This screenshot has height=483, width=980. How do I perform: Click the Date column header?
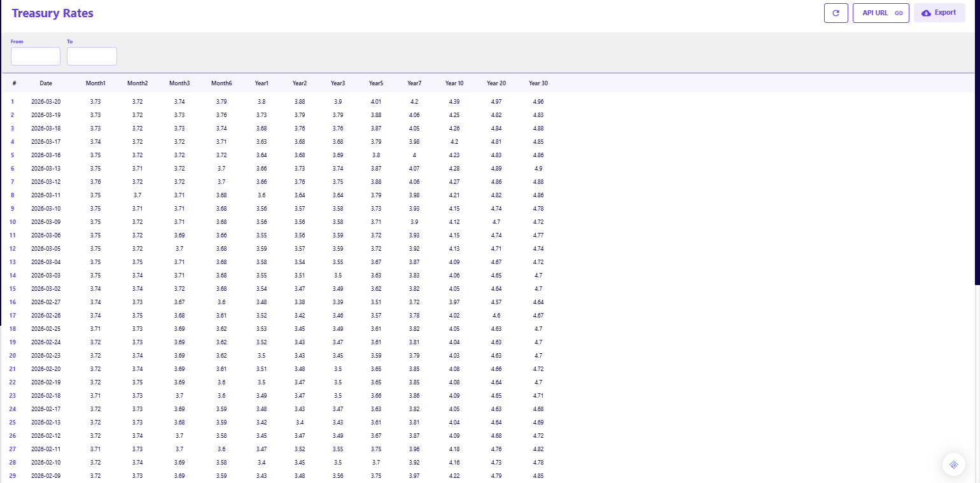[46, 83]
